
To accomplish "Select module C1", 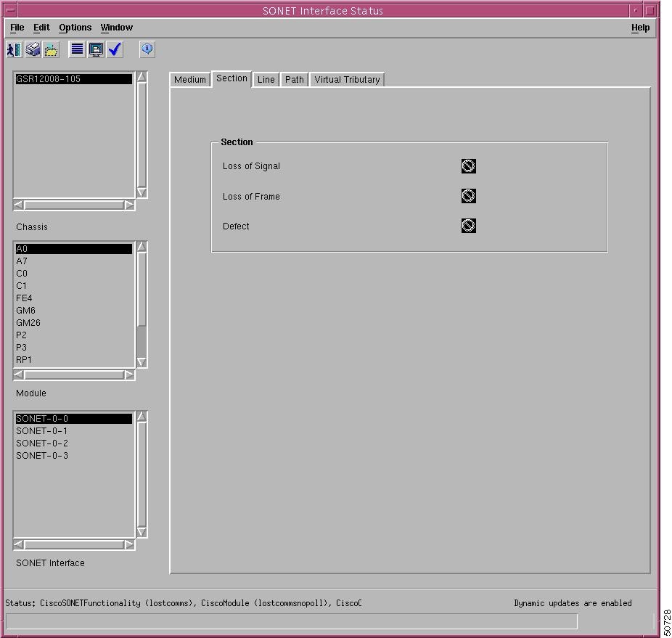I will tap(74, 285).
